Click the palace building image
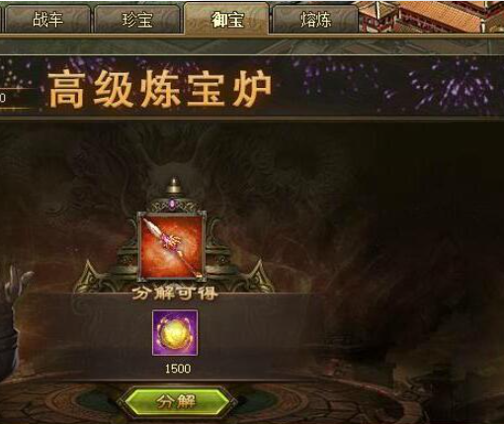Viewport: 504px width, 424px height. pyautogui.click(x=431, y=17)
